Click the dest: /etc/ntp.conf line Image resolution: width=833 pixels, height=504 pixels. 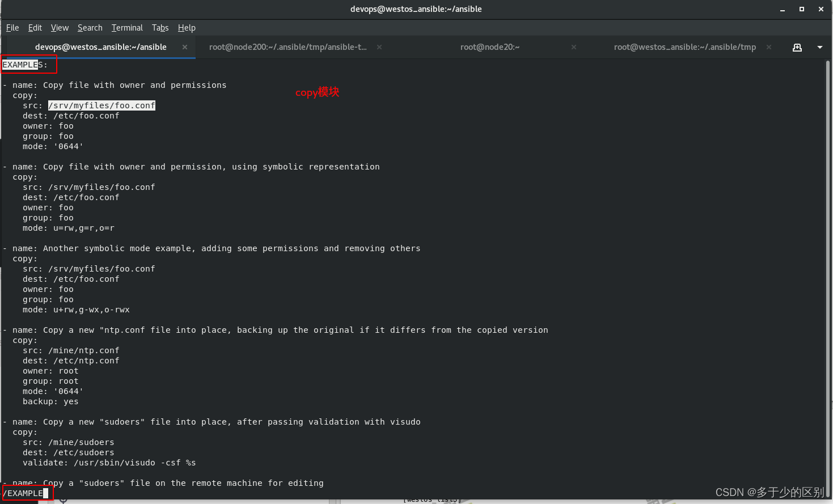pos(71,361)
